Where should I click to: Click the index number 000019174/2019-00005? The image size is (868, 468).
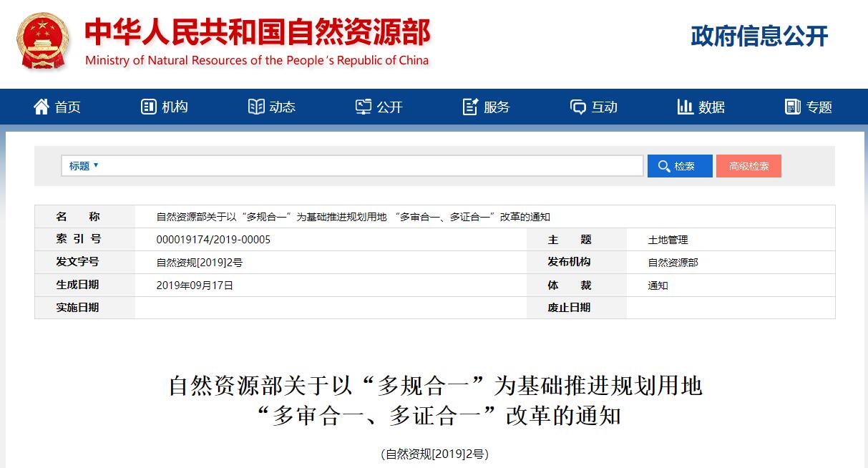213,240
